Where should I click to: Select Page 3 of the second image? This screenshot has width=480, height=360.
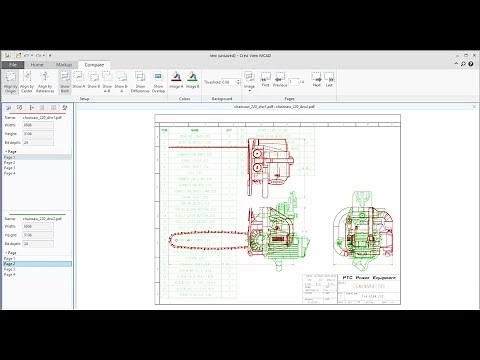pos(37,269)
